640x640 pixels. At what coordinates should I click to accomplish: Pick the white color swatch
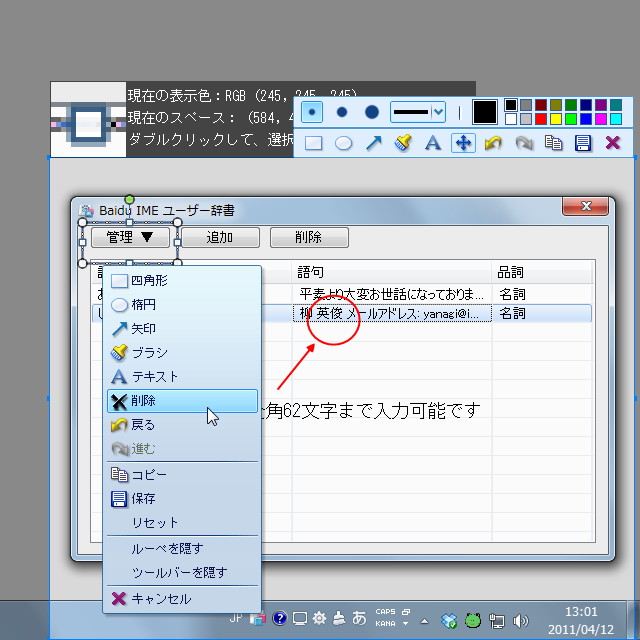pos(511,119)
